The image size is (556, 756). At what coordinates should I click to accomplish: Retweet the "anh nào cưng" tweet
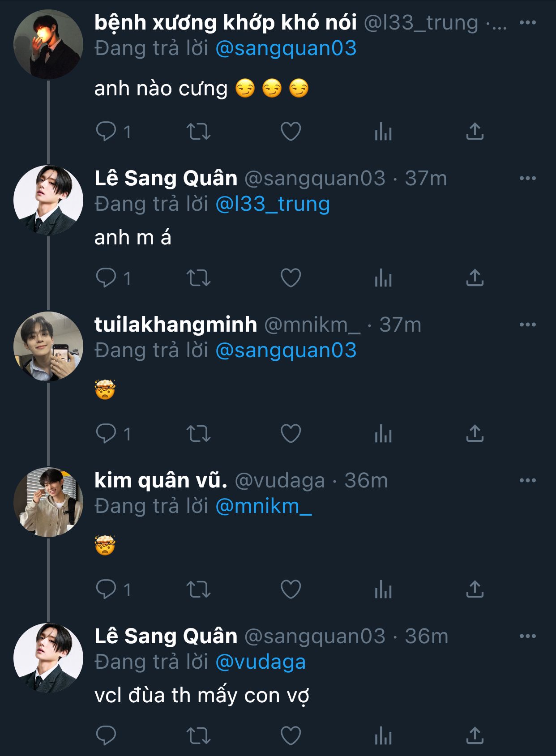198,132
